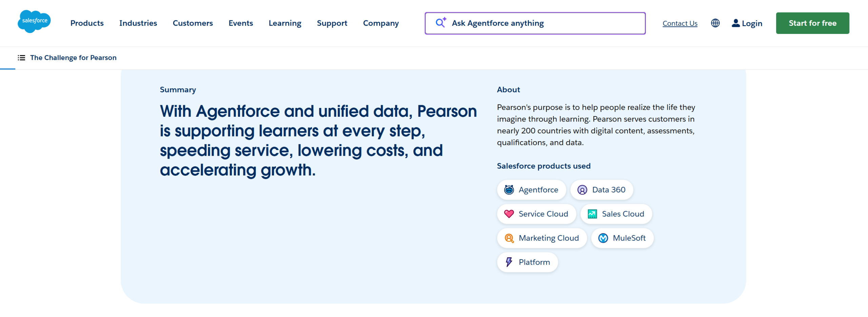Image resolution: width=868 pixels, height=317 pixels.
Task: Click the summary headline about Agentforce and Pearson
Action: tap(318, 141)
